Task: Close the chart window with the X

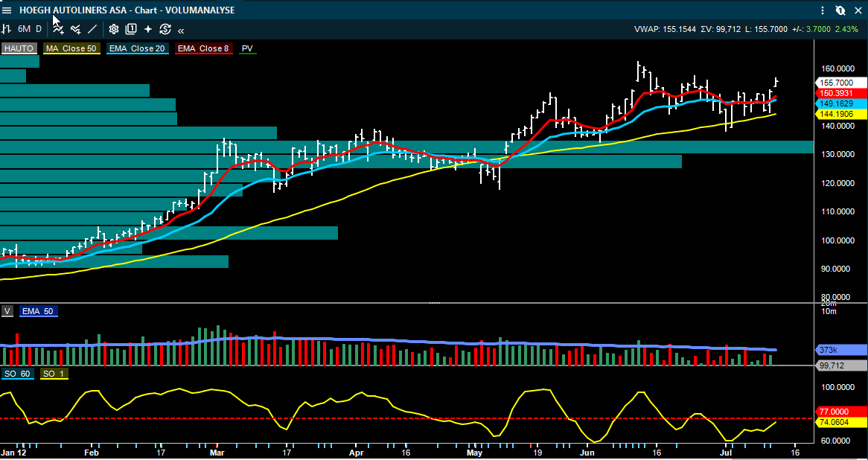Action: coord(857,10)
